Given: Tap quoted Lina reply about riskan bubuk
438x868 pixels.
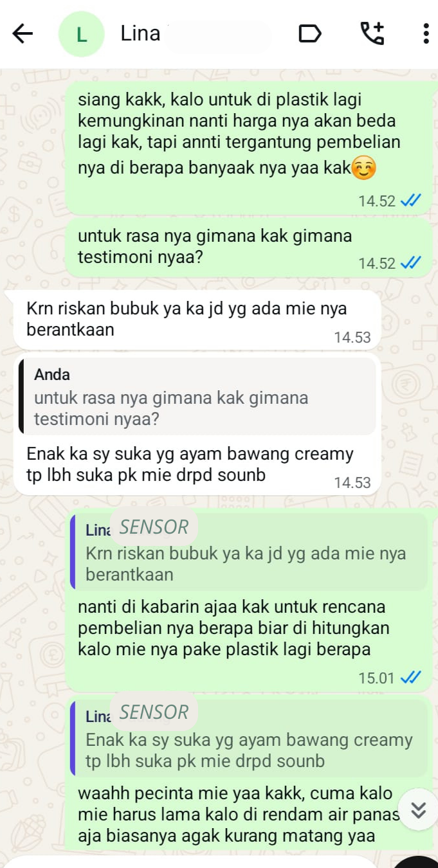Looking at the screenshot, I should pos(248,552).
